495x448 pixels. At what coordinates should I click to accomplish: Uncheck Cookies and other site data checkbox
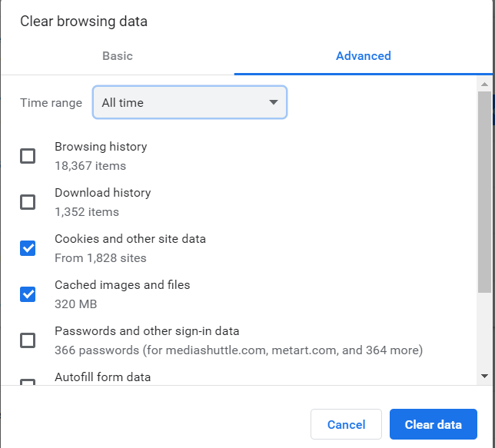(28, 248)
